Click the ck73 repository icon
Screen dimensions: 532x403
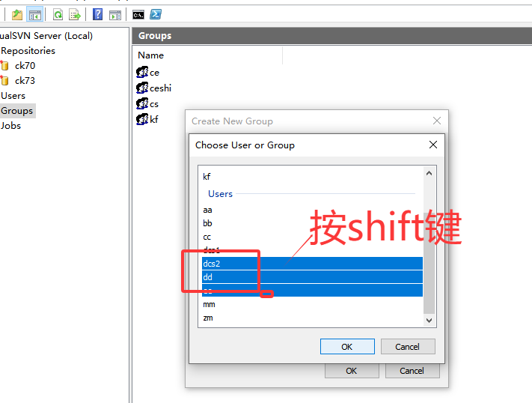[4, 81]
